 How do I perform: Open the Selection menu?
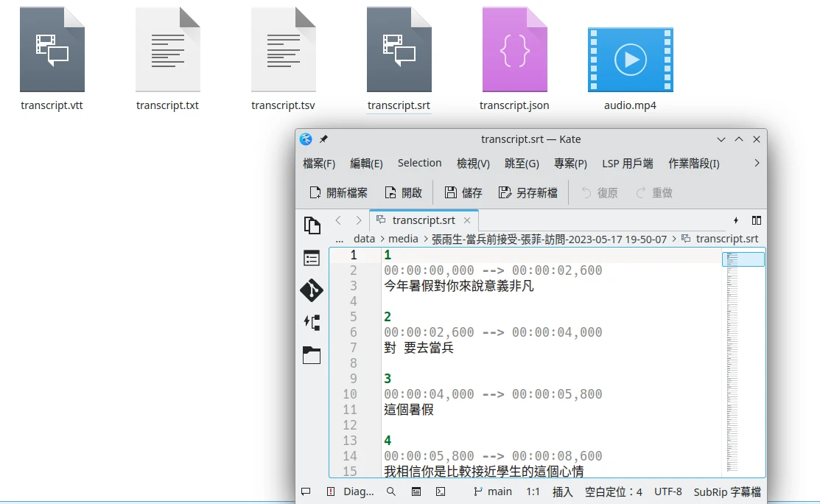pyautogui.click(x=419, y=164)
